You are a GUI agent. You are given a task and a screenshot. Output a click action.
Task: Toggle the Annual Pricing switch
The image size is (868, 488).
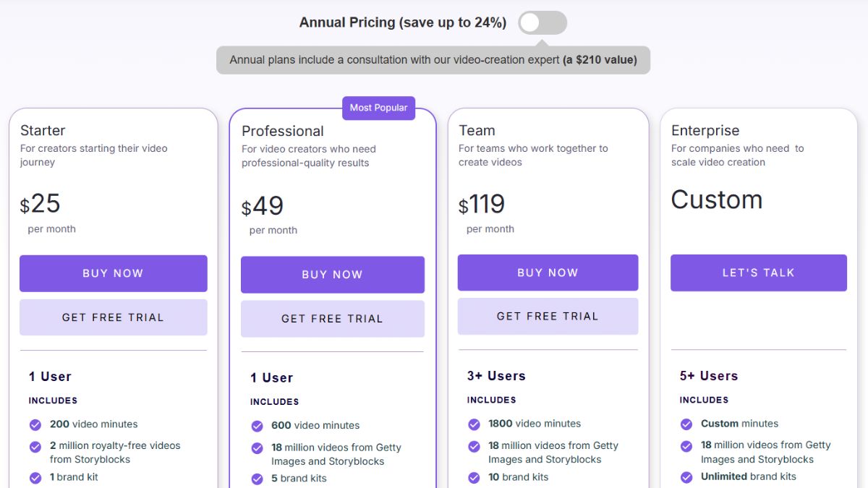click(542, 22)
